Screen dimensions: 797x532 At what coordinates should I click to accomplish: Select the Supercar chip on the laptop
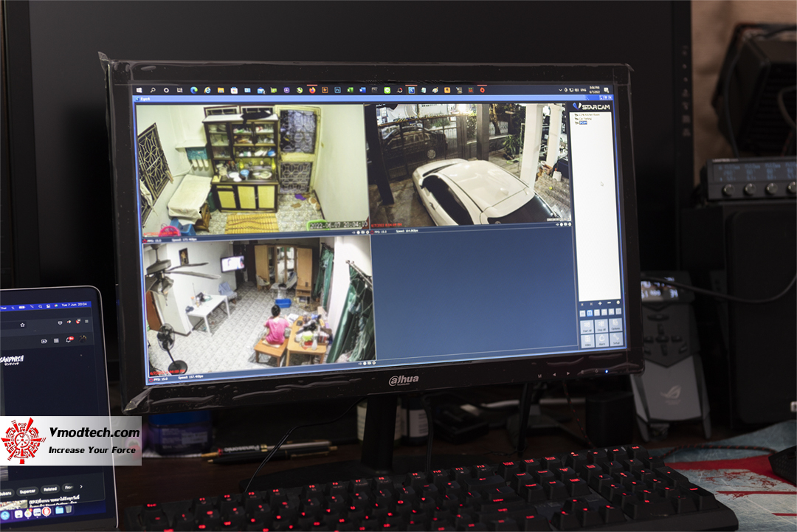coord(27,491)
